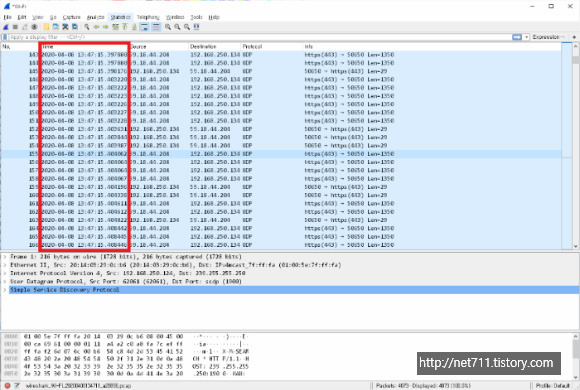
Task: Restart the current capture
Action: coord(25,27)
